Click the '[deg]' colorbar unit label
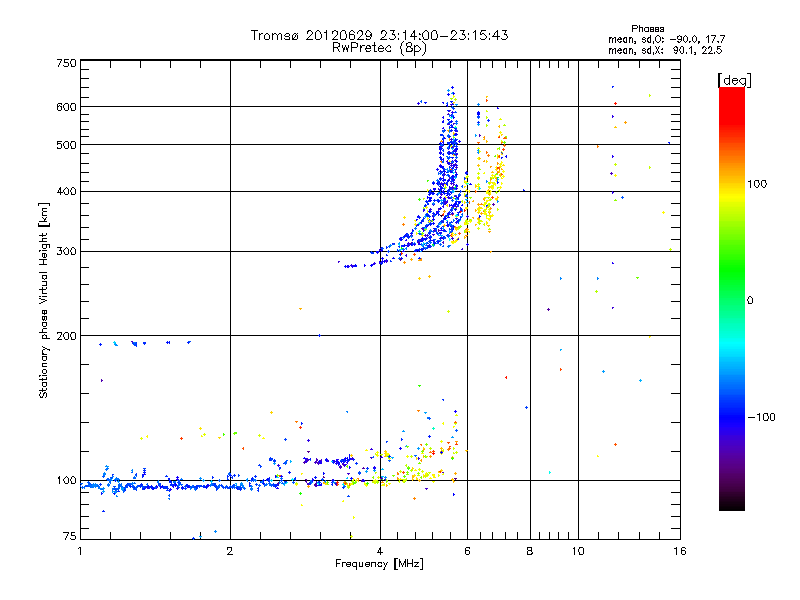Viewport: 800px width, 600px height. (x=734, y=80)
